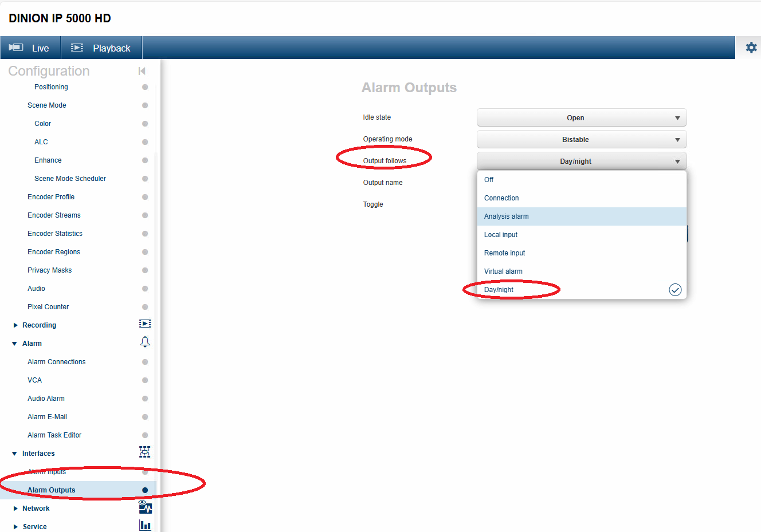View Encoder Statistics page
The width and height of the screenshot is (761, 532).
tap(55, 234)
